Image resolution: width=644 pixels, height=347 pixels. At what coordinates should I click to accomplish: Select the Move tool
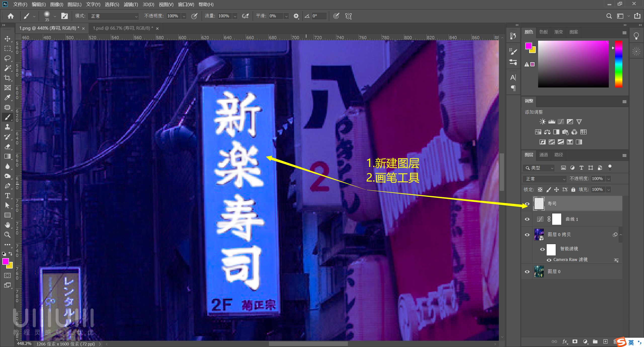coord(8,39)
